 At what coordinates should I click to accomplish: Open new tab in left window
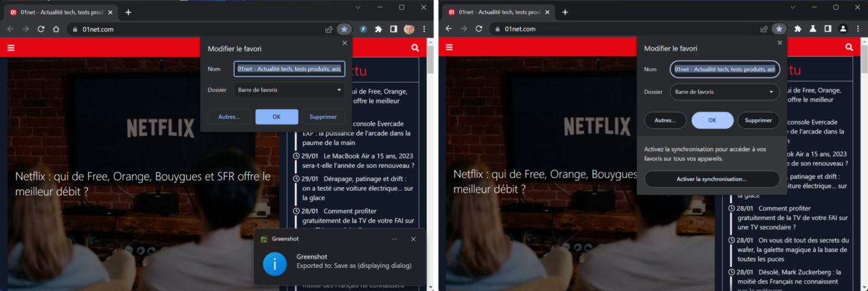point(128,12)
